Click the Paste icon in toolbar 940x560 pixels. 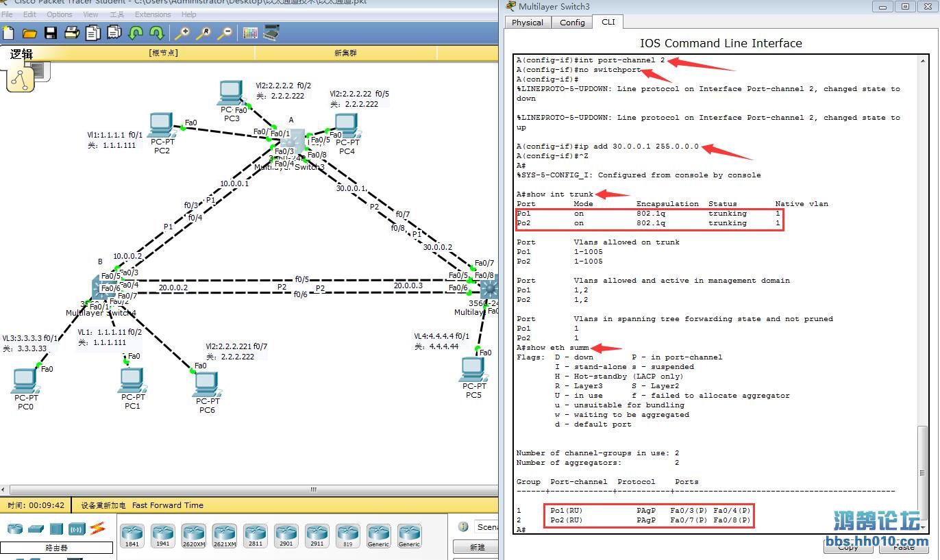[x=114, y=32]
